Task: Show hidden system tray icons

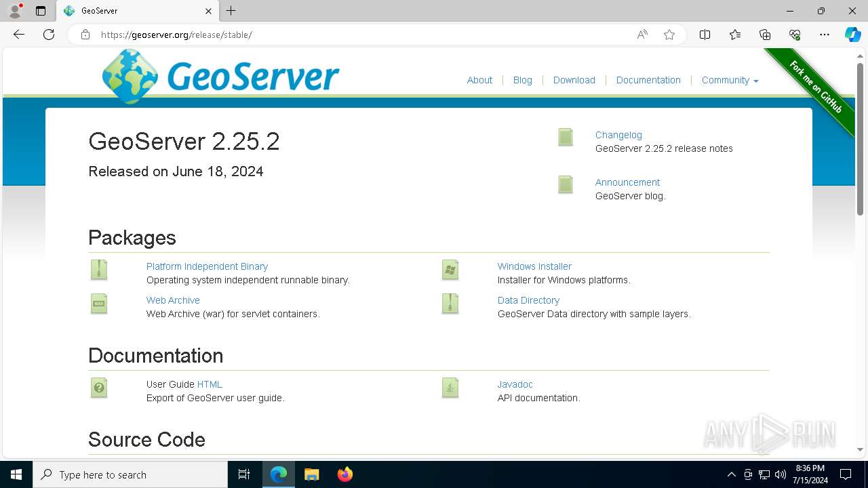Action: click(731, 474)
